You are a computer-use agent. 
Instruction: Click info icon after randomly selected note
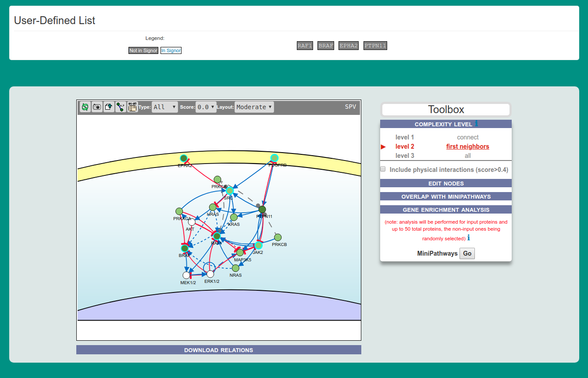[469, 238]
